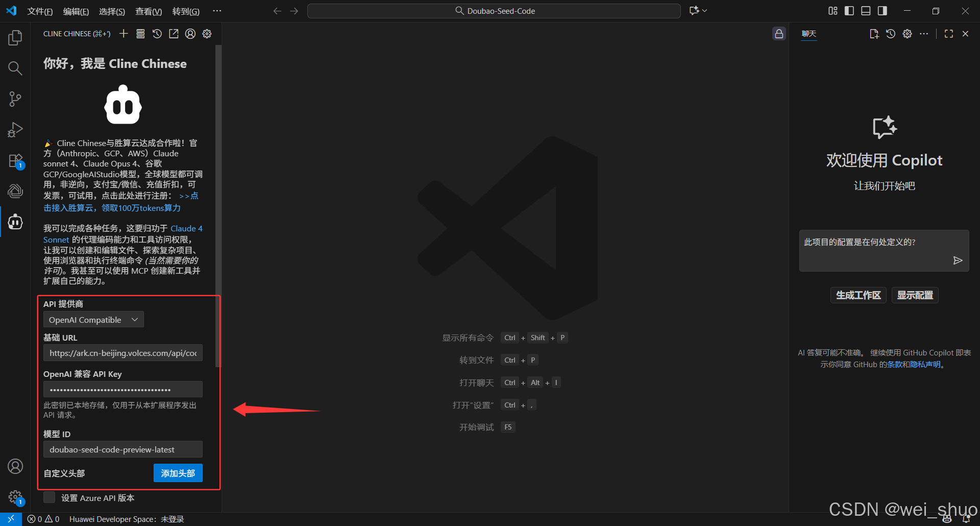Maximize the Copilot chat panel
Screen dimensions: 980x526
949,34
